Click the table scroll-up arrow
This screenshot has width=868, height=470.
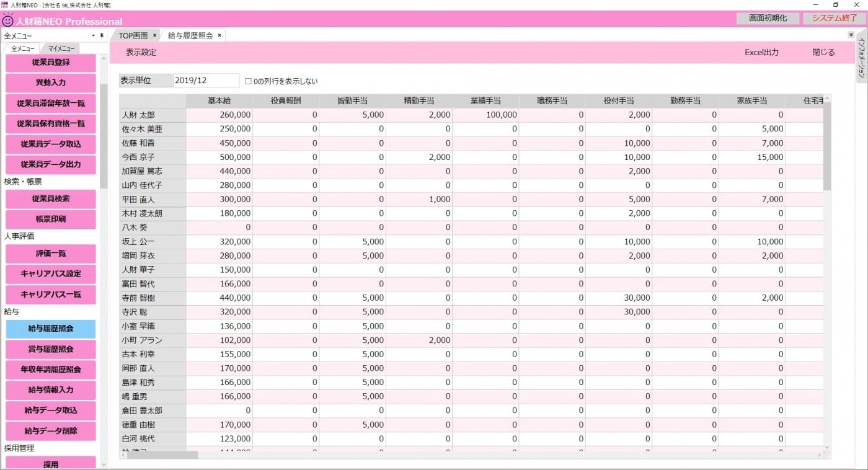[x=827, y=99]
